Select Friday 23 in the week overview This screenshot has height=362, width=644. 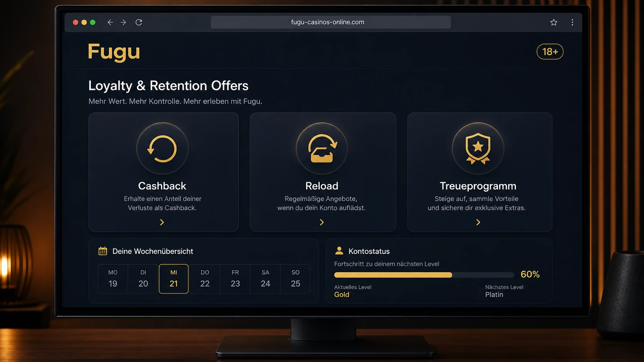[235, 279]
